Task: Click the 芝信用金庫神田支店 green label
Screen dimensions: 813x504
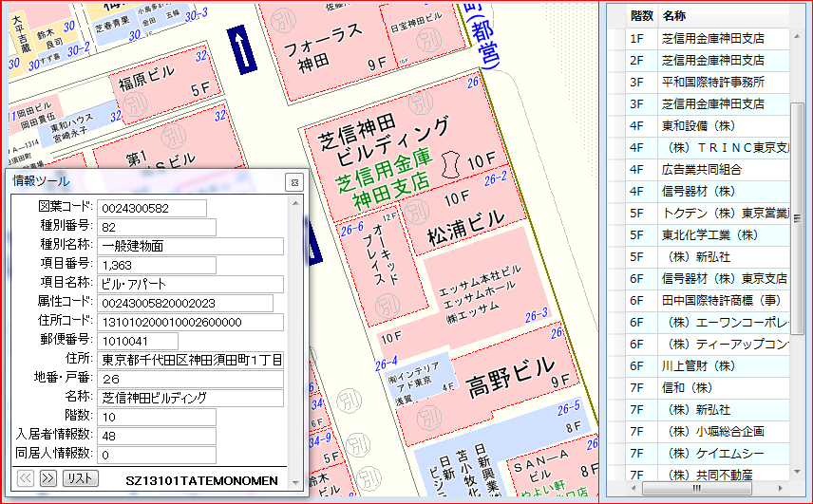Action: [x=384, y=178]
